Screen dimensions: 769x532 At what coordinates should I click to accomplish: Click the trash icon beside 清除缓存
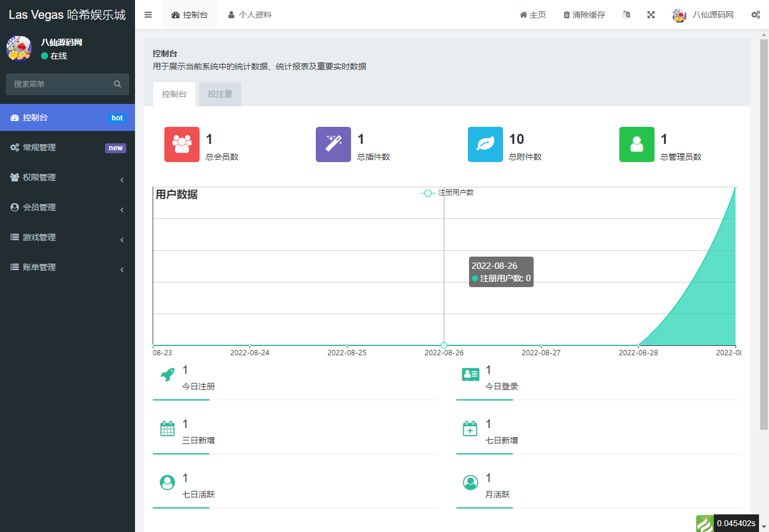coord(566,15)
